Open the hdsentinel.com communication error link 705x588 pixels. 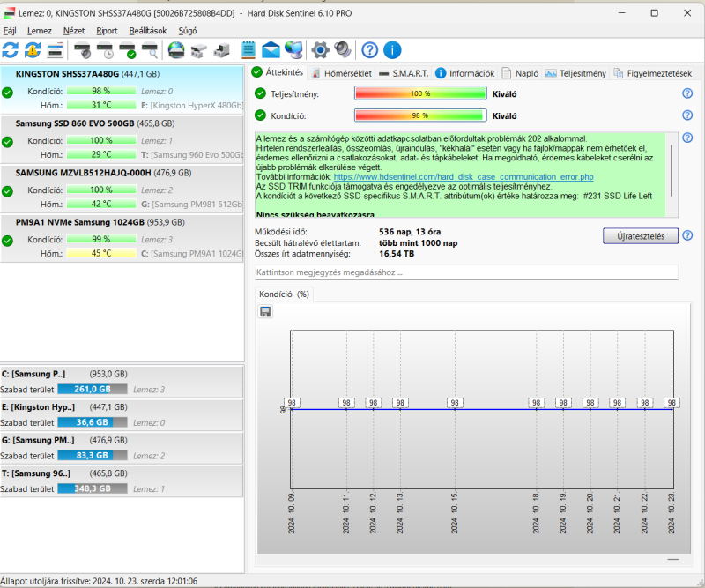(x=464, y=177)
